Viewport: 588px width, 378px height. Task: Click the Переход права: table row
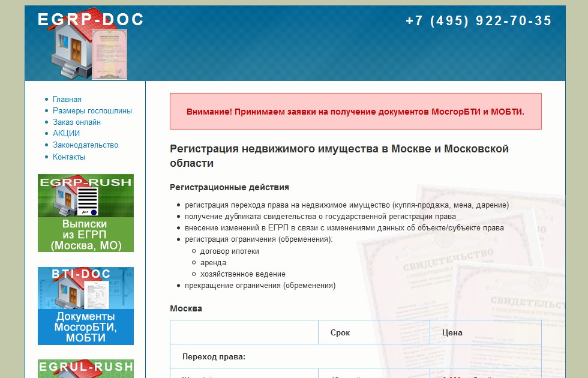355,356
